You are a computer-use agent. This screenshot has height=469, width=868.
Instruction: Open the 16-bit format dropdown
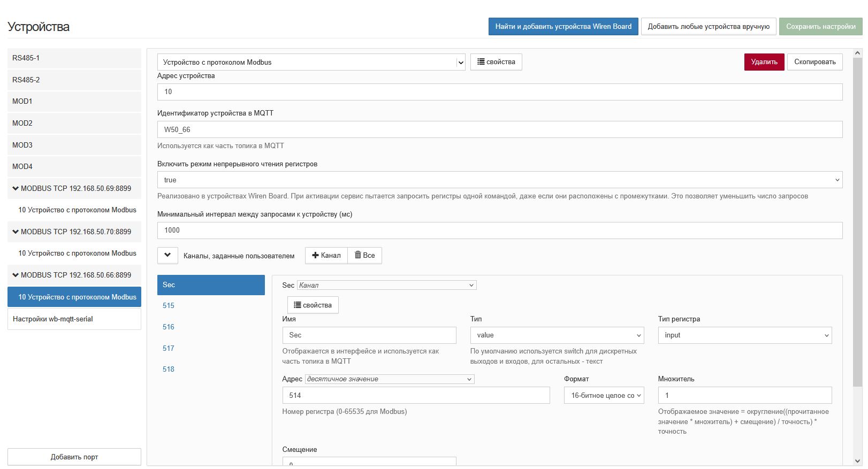click(604, 396)
